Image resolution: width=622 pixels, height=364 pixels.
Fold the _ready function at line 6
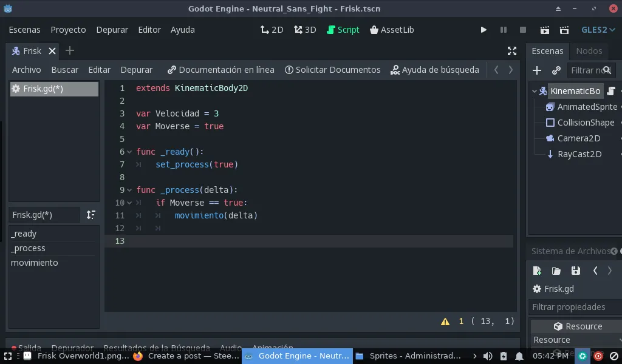coord(129,152)
